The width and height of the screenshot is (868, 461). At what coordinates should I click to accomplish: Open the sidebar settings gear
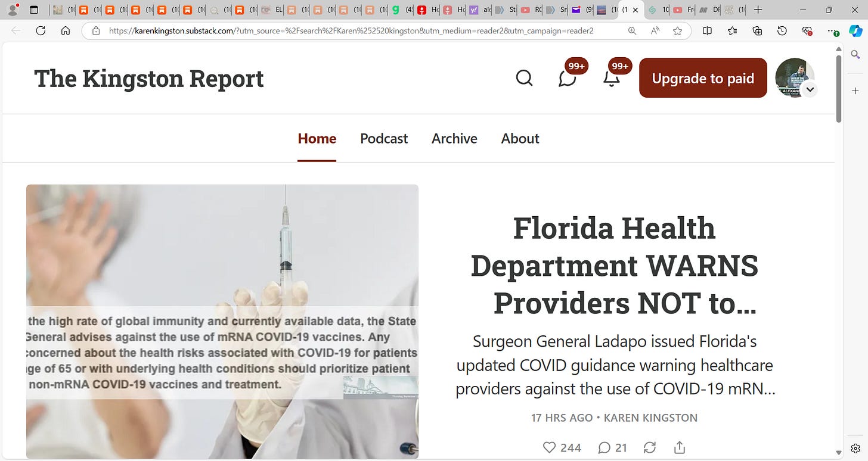coord(855,448)
